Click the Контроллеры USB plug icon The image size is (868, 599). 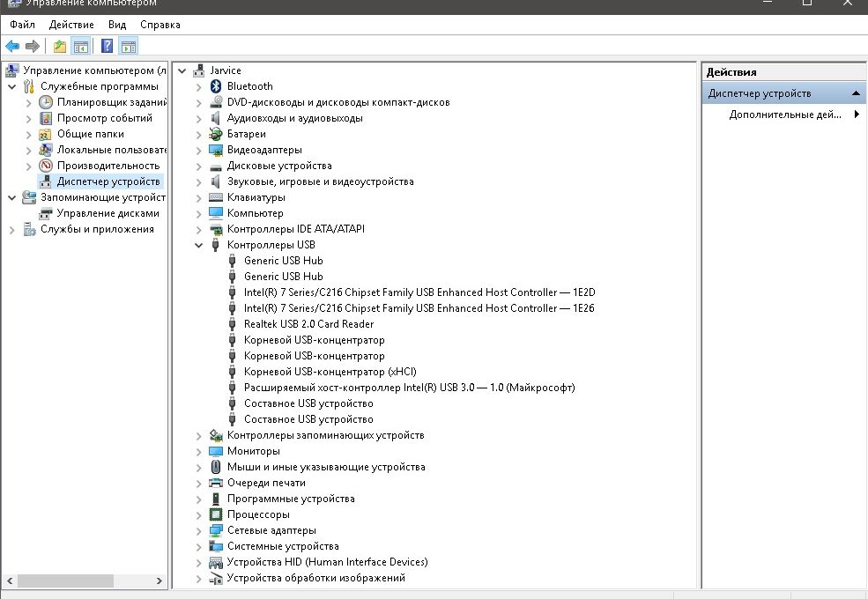[216, 245]
